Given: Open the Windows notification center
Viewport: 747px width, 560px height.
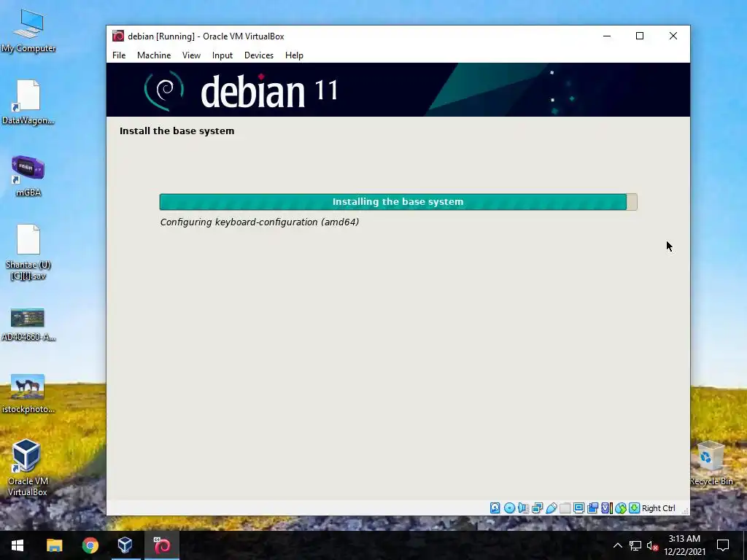Looking at the screenshot, I should 723,545.
